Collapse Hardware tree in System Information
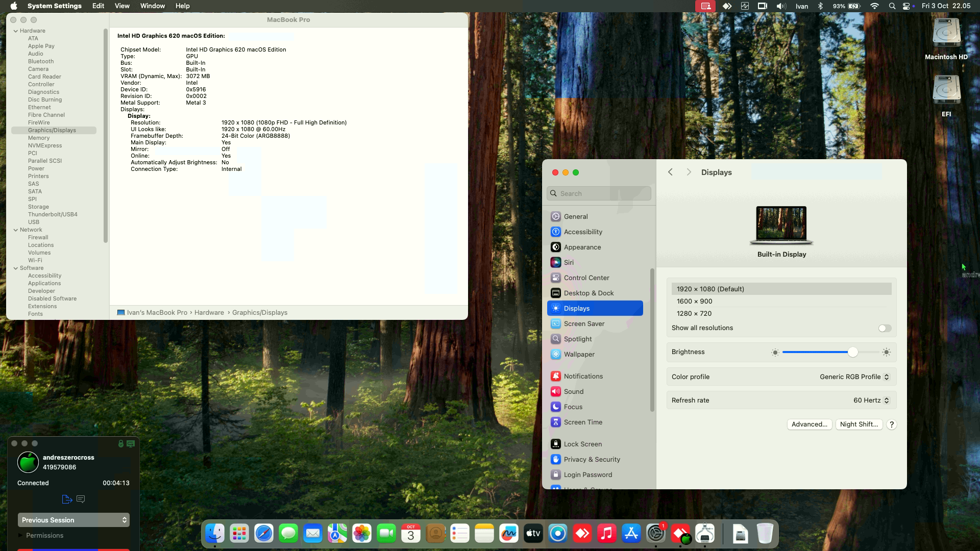 16,31
